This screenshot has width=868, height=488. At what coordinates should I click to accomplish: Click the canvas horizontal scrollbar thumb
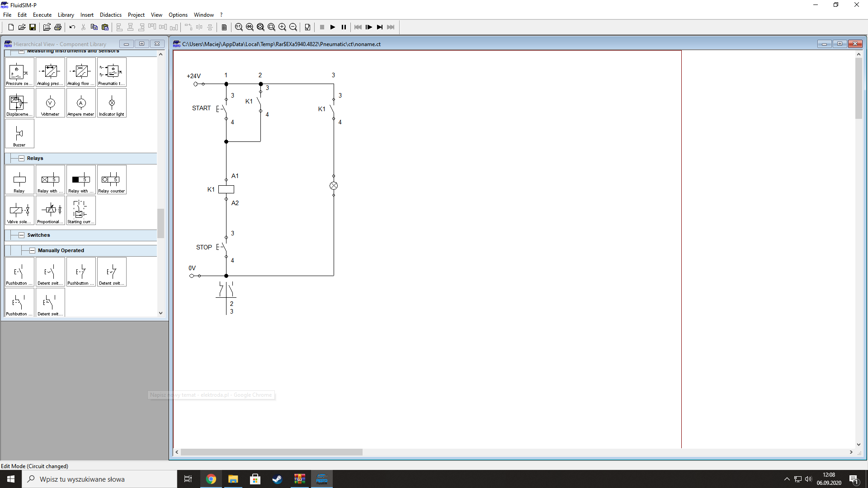coord(271,452)
